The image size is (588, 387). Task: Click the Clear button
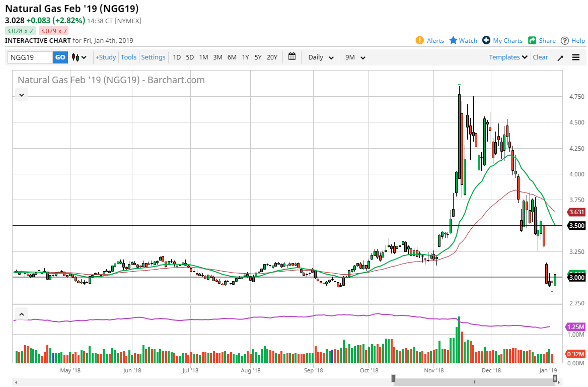(540, 57)
